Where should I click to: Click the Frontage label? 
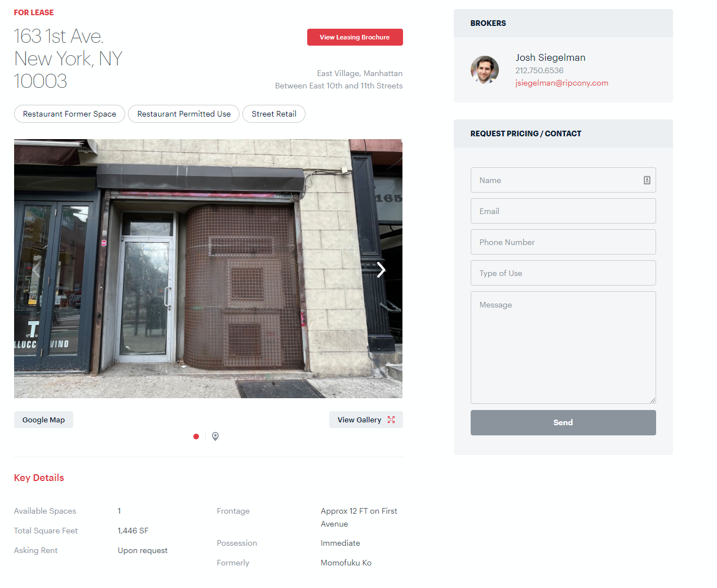pyautogui.click(x=233, y=511)
